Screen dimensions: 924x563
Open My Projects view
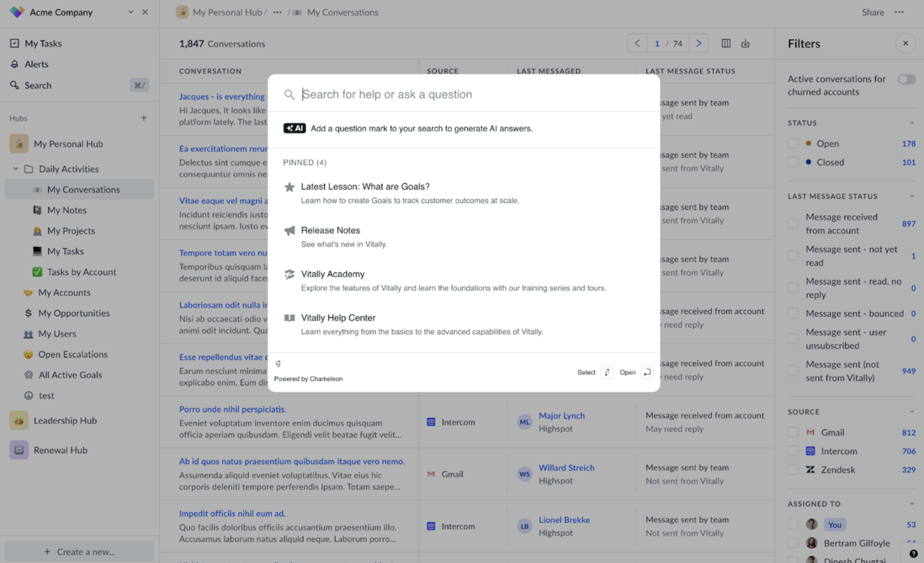tap(71, 231)
